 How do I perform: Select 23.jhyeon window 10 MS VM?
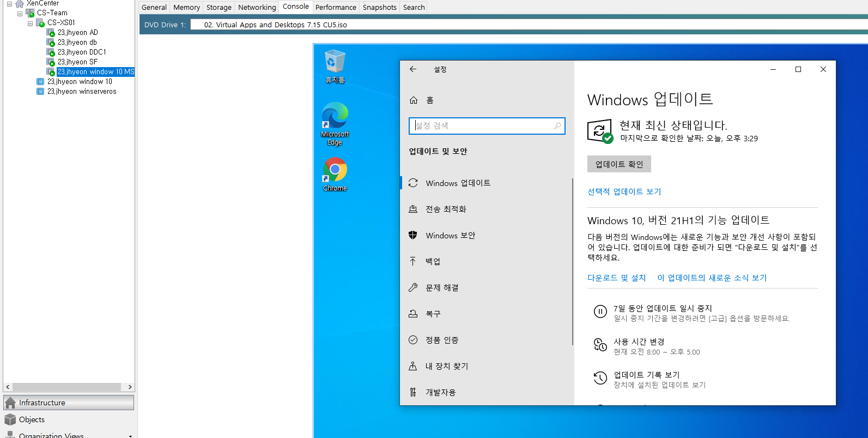(x=95, y=72)
